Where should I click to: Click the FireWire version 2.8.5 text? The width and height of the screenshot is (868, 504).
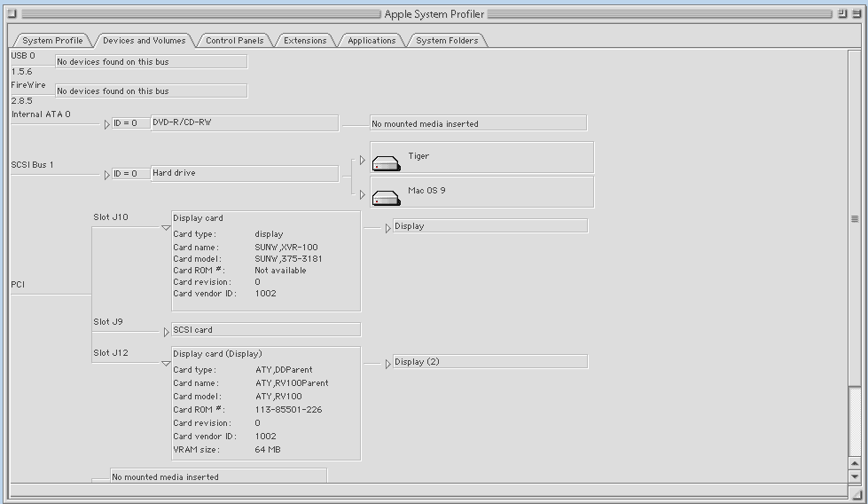(21, 101)
